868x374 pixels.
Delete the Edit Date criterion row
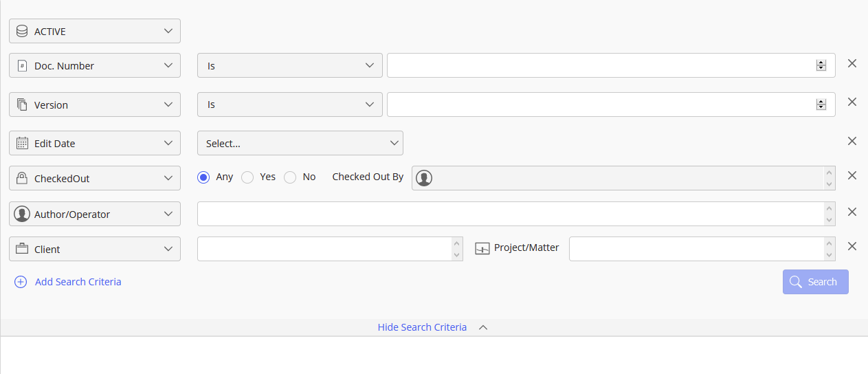point(852,141)
